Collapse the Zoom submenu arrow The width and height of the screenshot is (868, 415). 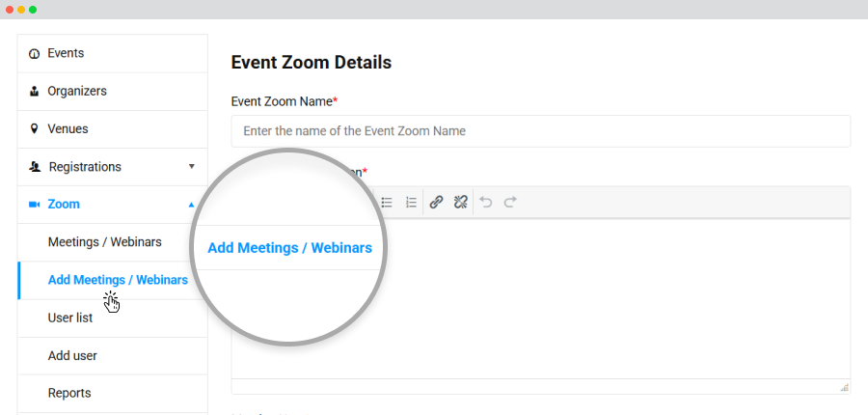click(x=192, y=205)
